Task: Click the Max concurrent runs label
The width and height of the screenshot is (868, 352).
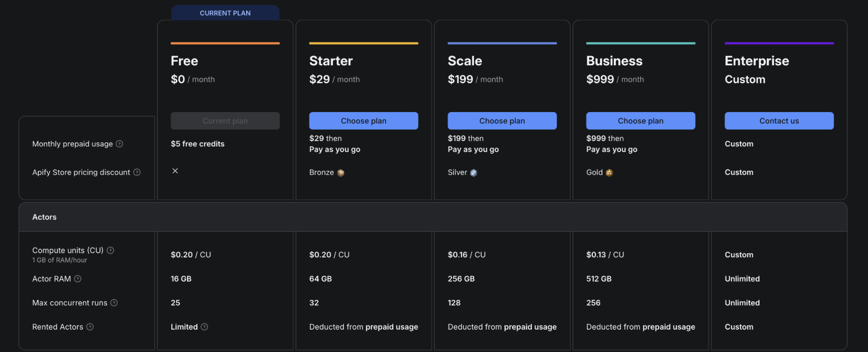Action: click(70, 303)
